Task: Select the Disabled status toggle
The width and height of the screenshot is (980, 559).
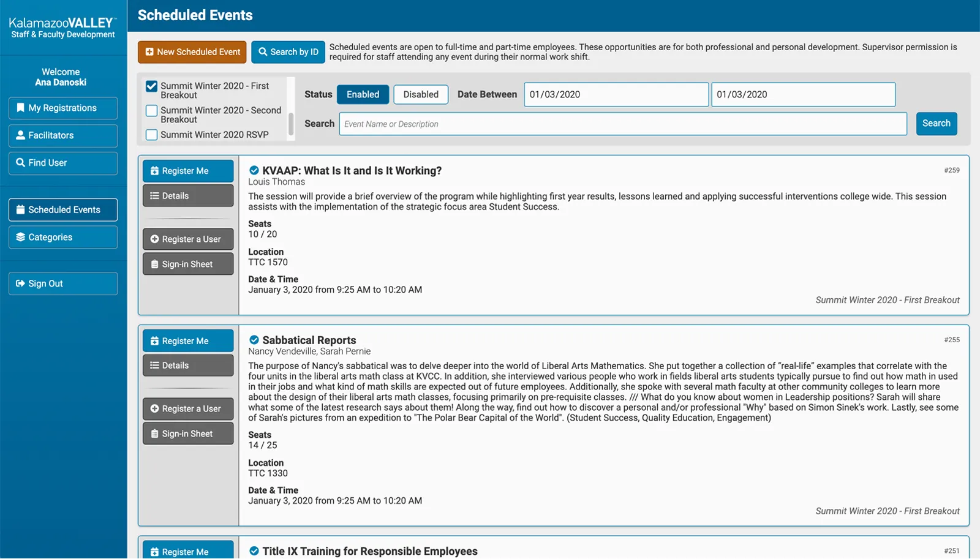Action: point(421,94)
